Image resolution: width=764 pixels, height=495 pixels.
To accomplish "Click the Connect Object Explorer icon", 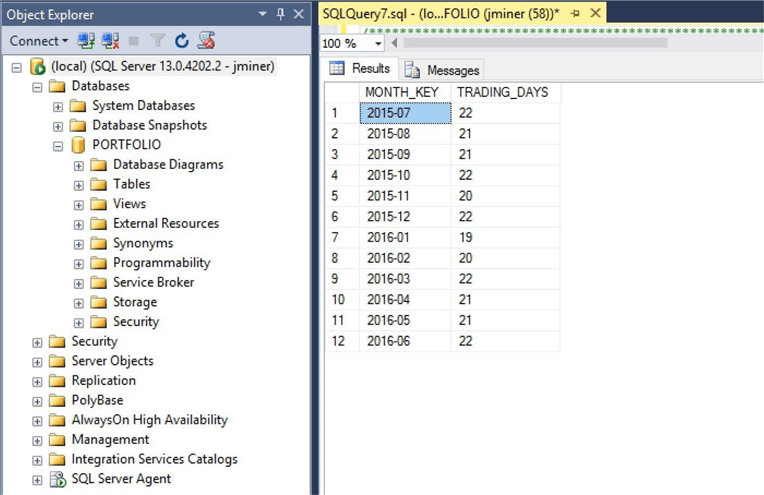I will click(x=86, y=41).
